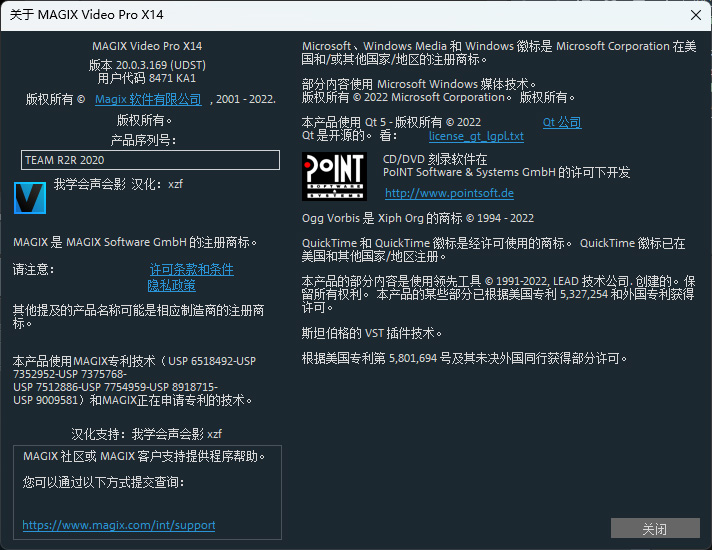This screenshot has width=712, height=550.
Task: Click the 斯坦伯格的 VST 插件技术 line
Action: (372, 333)
